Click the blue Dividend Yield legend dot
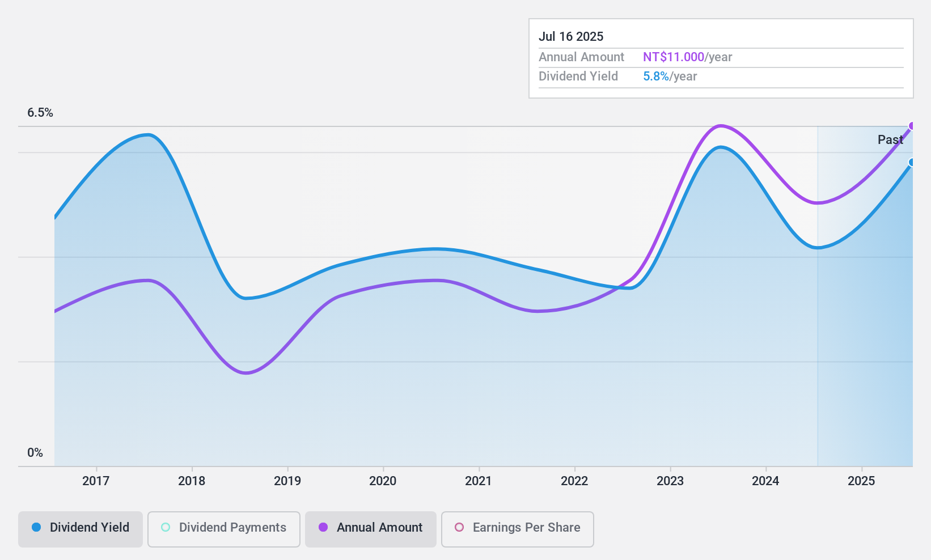 [x=36, y=527]
